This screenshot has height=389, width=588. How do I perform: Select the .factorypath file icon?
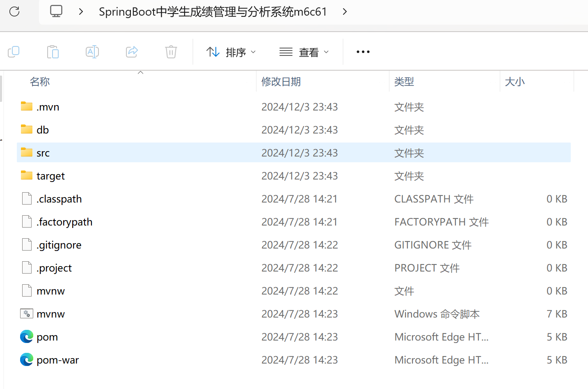point(27,221)
